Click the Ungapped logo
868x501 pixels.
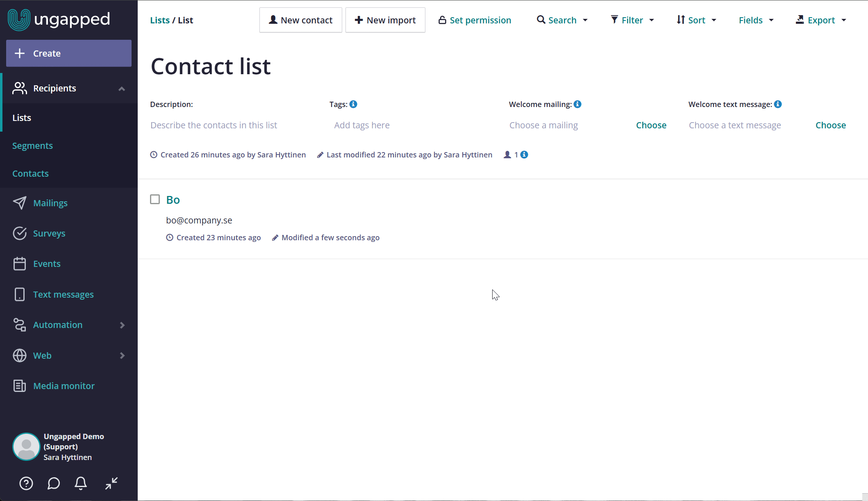[x=59, y=19]
